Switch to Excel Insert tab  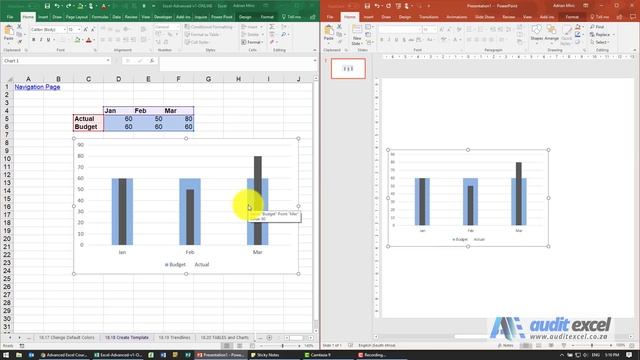(x=43, y=17)
